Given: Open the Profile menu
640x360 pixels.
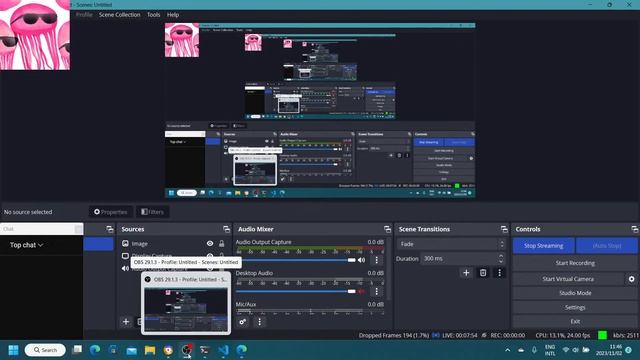Looking at the screenshot, I should tap(84, 15).
